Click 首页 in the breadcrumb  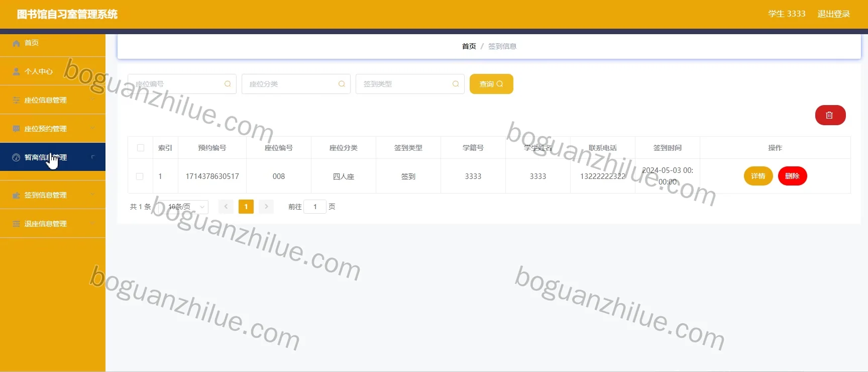[x=469, y=46]
